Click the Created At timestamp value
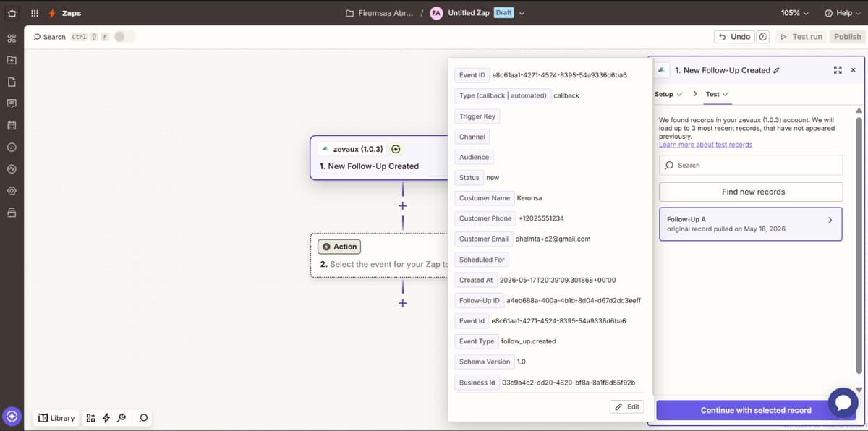The image size is (868, 431). point(558,280)
